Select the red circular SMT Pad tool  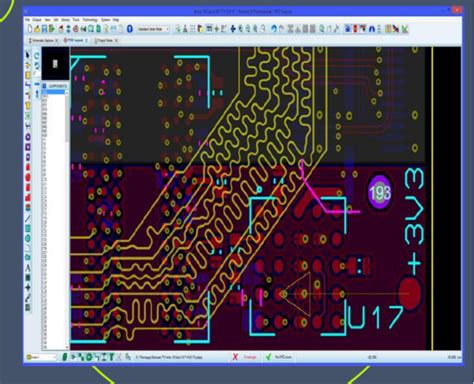28,178
